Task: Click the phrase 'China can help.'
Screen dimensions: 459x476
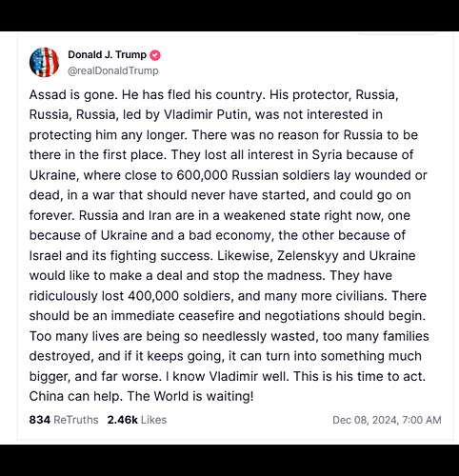Action: pos(76,396)
